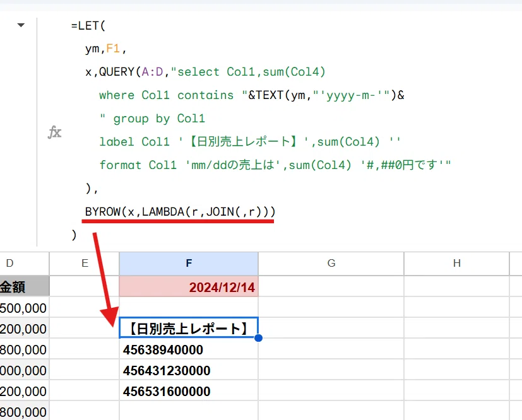
Task: Click the date cell 2024/12/14
Action: point(189,286)
